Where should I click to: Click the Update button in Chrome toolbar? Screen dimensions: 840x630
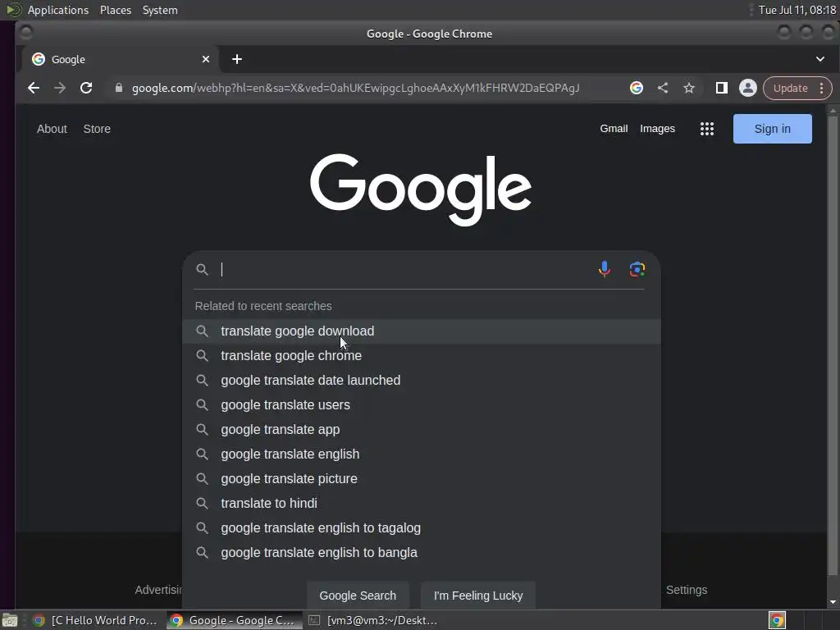790,88
